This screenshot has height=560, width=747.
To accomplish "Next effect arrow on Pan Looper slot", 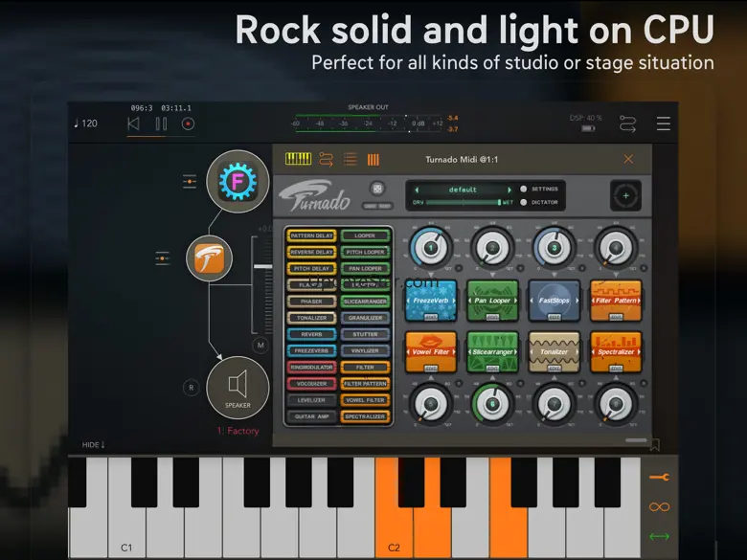I will (515, 301).
